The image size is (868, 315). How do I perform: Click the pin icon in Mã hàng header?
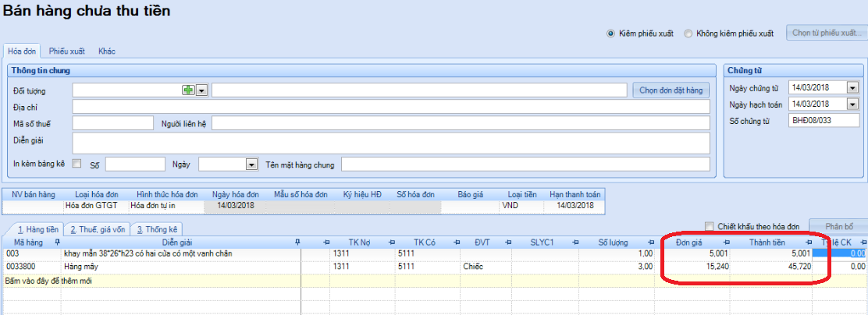tap(57, 242)
